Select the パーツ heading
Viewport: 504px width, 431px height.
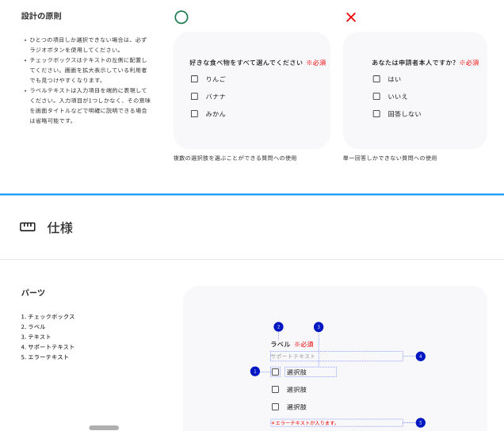[33, 292]
